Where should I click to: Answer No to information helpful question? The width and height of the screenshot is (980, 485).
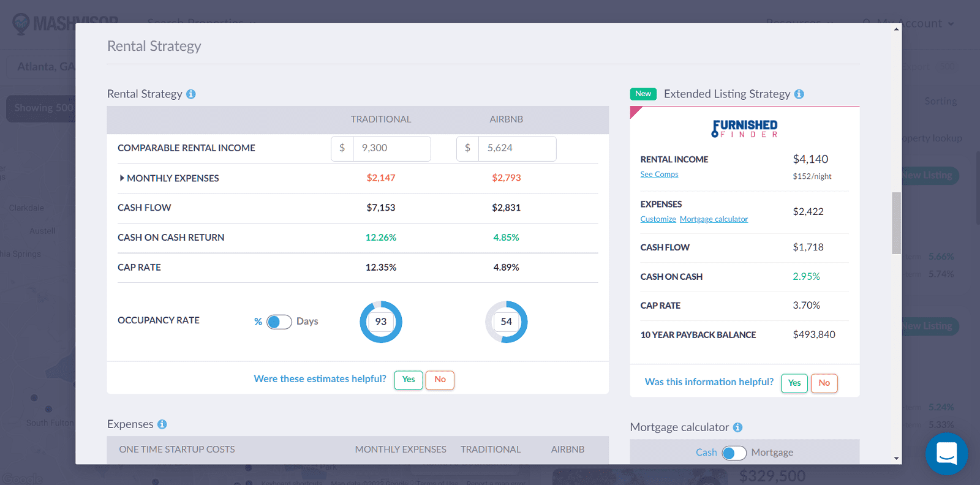coord(824,383)
